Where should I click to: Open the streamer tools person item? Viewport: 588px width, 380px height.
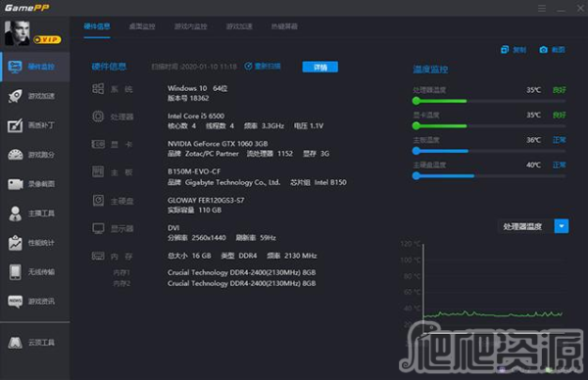35,214
